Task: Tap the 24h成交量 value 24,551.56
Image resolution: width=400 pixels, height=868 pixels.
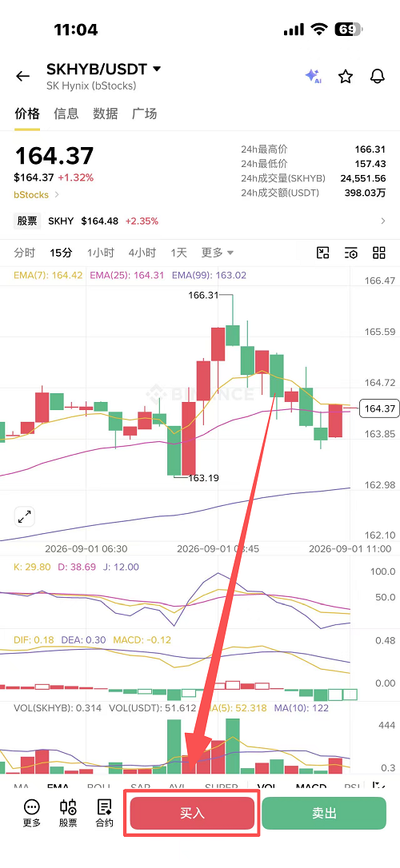Action: (363, 178)
